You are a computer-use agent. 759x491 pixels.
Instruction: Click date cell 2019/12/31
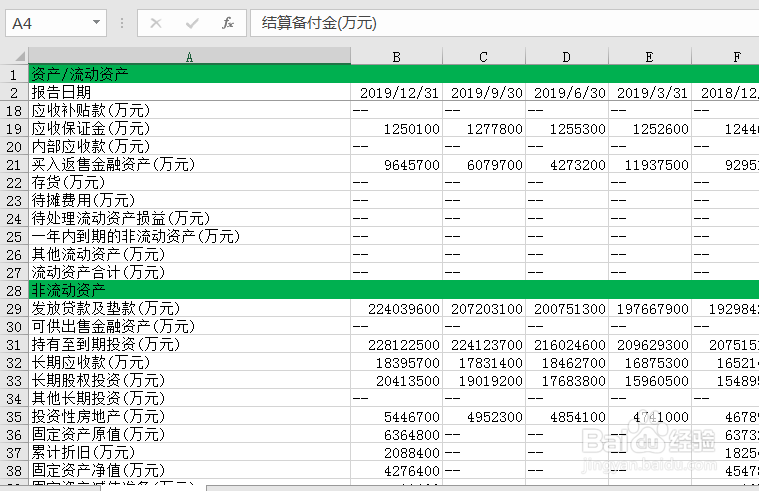click(x=396, y=92)
